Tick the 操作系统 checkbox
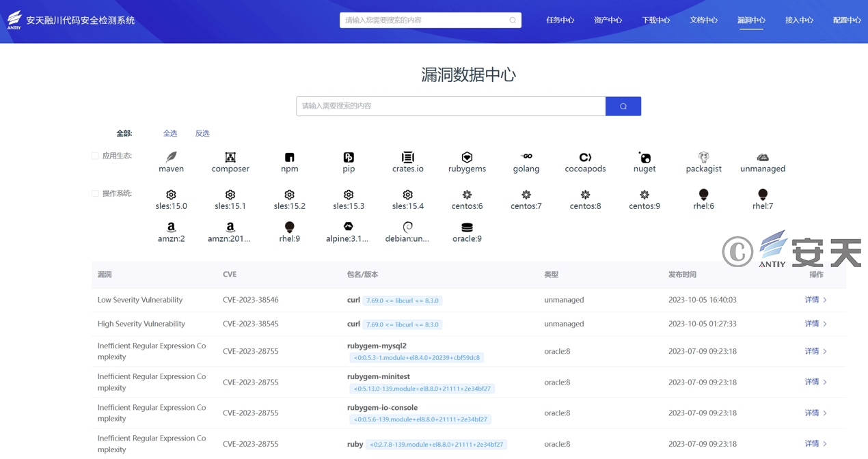The width and height of the screenshot is (868, 459). (95, 193)
